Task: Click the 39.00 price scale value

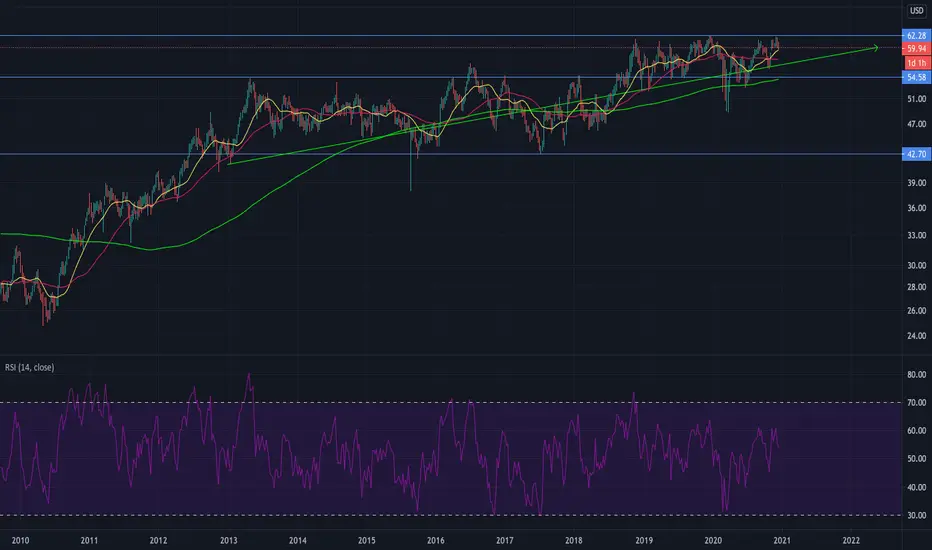Action: pos(917,183)
